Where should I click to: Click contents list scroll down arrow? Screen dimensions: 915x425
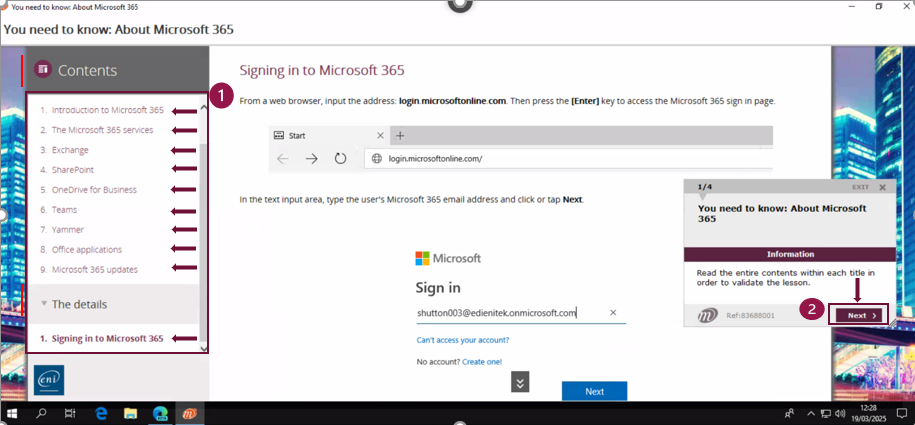pyautogui.click(x=203, y=348)
